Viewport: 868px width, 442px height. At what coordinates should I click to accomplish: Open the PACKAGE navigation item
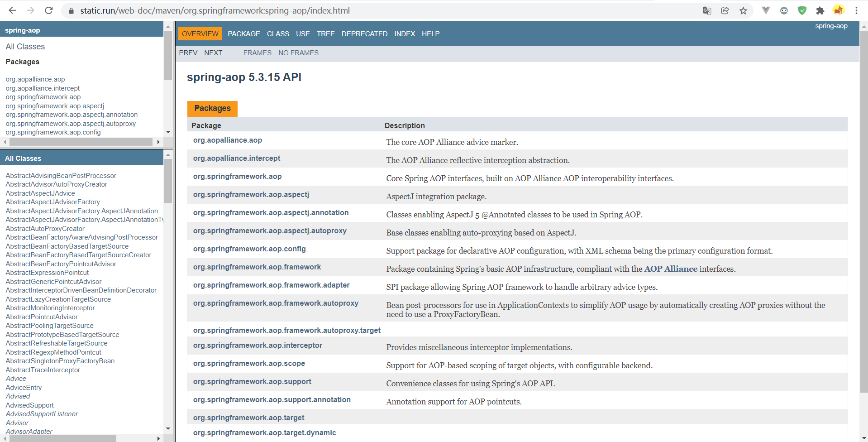[x=244, y=34]
